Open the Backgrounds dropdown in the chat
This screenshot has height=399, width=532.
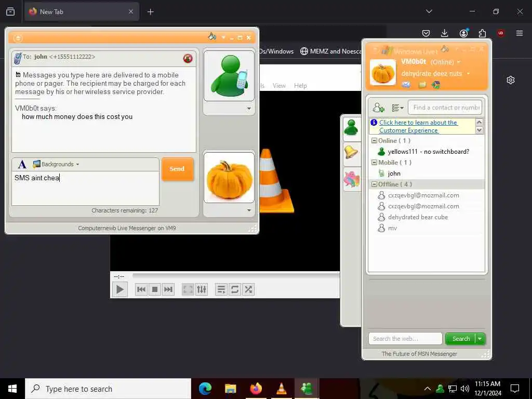click(x=56, y=164)
